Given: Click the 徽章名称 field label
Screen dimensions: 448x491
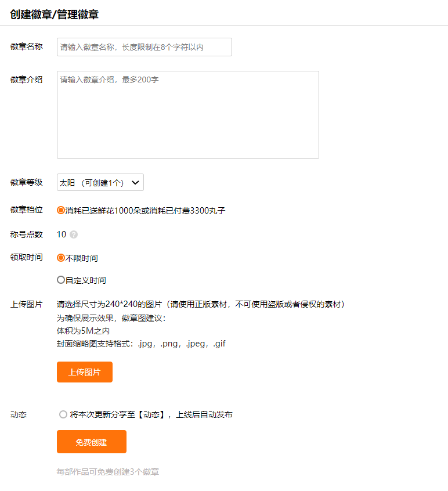Looking at the screenshot, I should pyautogui.click(x=26, y=47).
